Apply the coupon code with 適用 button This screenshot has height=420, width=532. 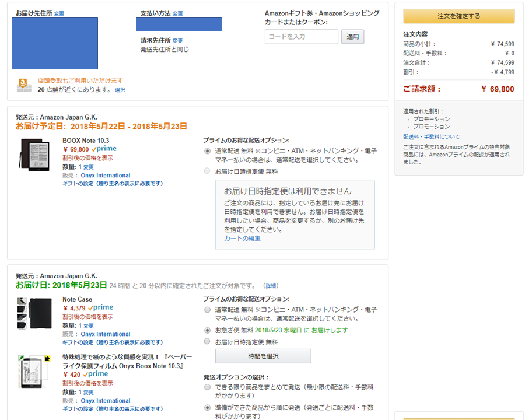tap(352, 37)
